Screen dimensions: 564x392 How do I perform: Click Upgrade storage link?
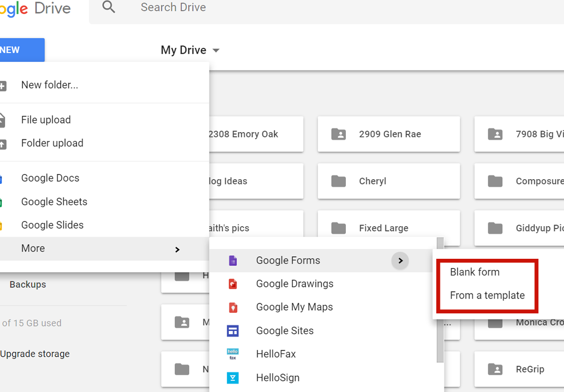tap(35, 354)
